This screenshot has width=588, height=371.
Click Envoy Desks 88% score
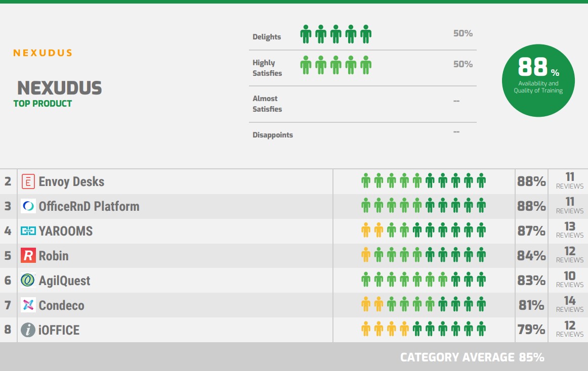[x=531, y=182]
